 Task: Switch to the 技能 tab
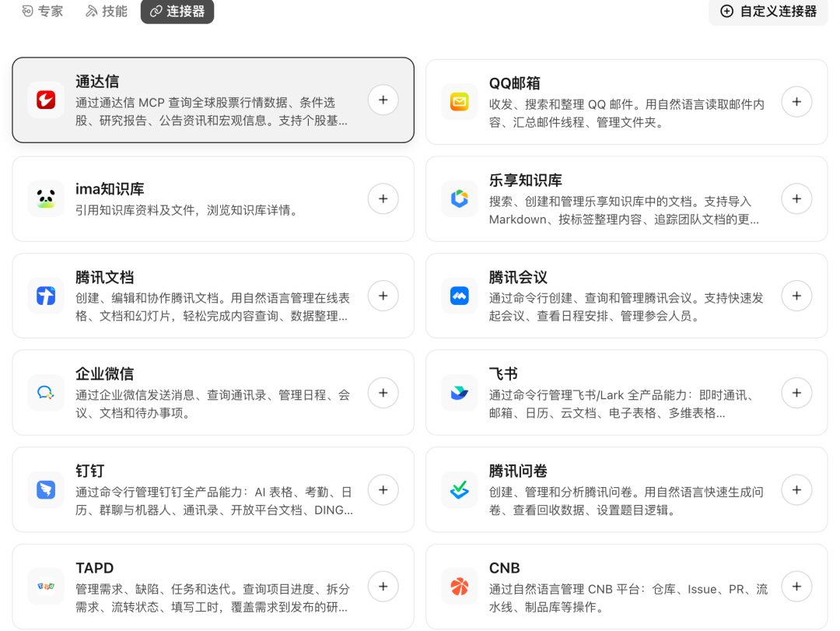(x=107, y=11)
